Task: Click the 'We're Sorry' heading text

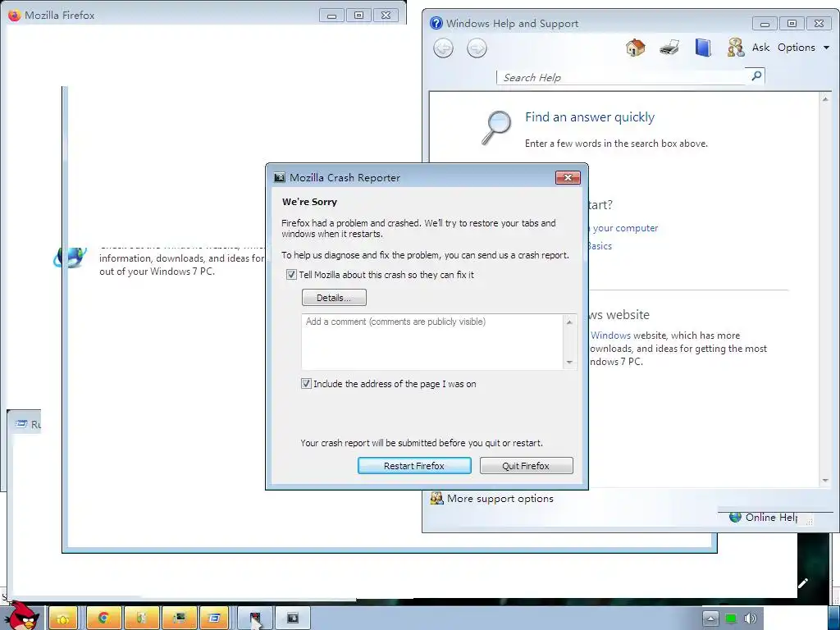Action: 309,202
